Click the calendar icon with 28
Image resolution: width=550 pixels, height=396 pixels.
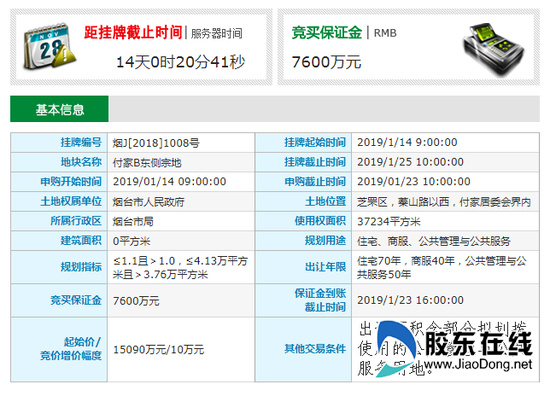coord(49,47)
